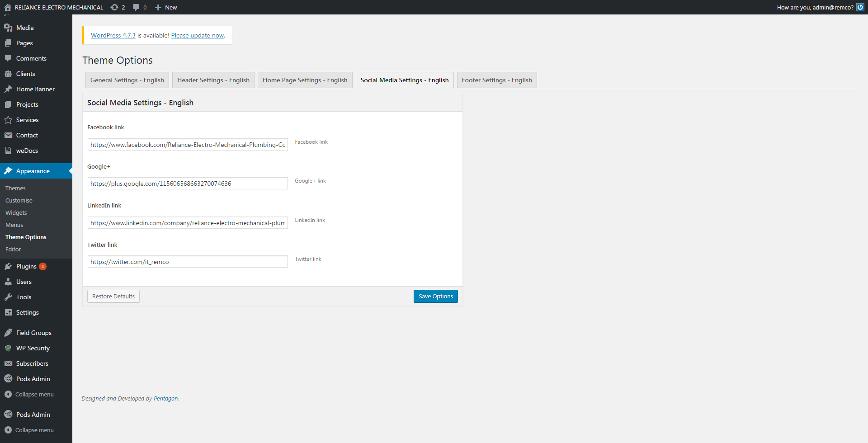The width and height of the screenshot is (868, 443).
Task: Click the plus New button in the admin bar
Action: [x=166, y=7]
